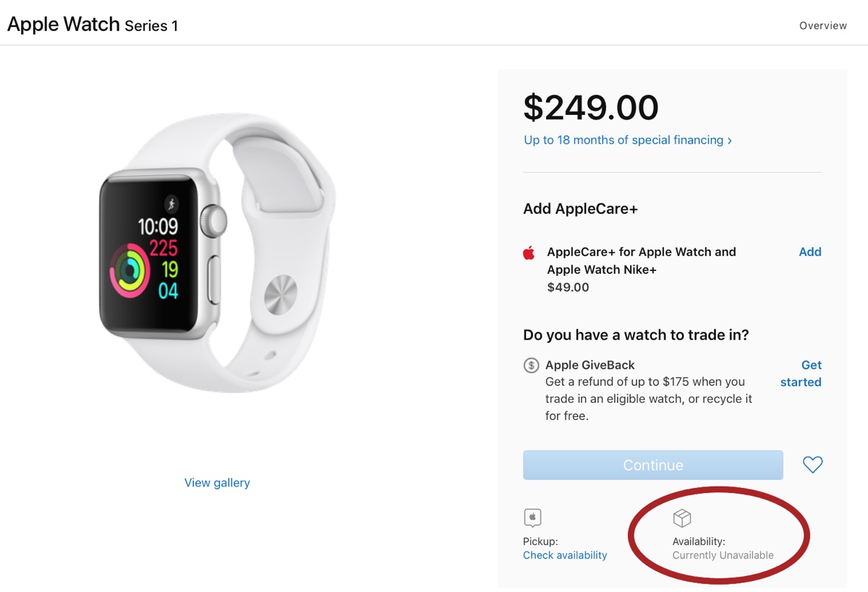868x592 pixels.
Task: Click the shipping box Availability icon
Action: 680,518
